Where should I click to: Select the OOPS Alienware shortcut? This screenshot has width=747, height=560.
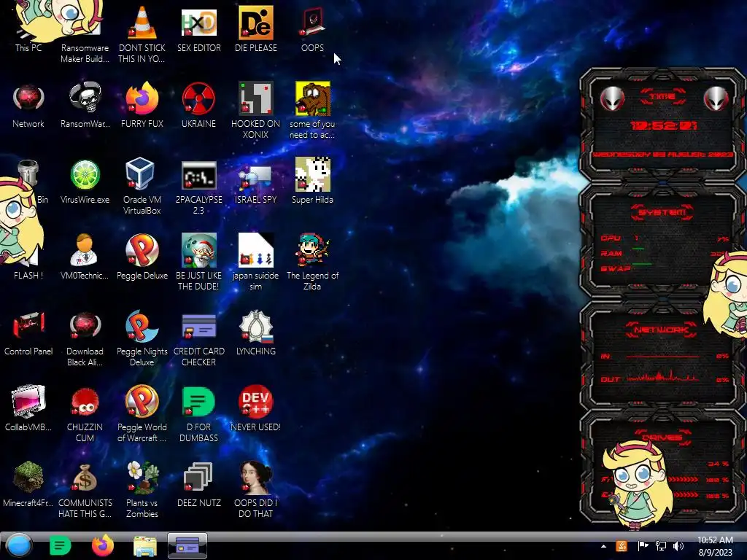click(x=312, y=28)
